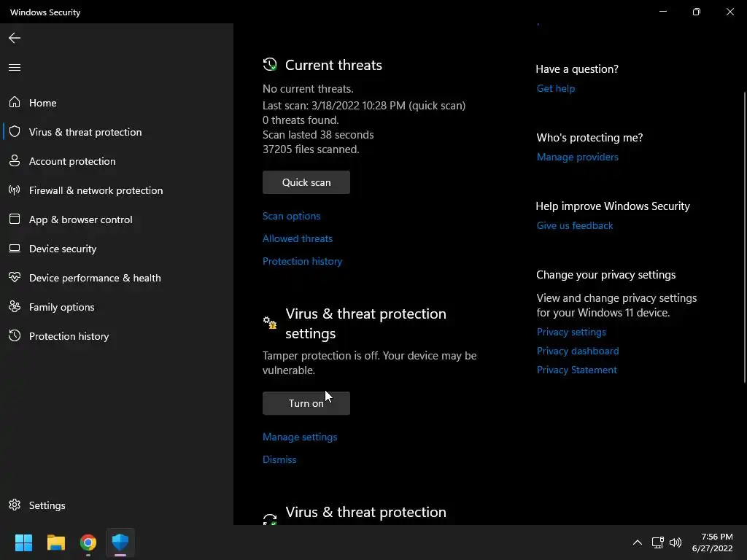Dismiss the tamper protection warning
Viewport: 747px width, 560px height.
279,459
